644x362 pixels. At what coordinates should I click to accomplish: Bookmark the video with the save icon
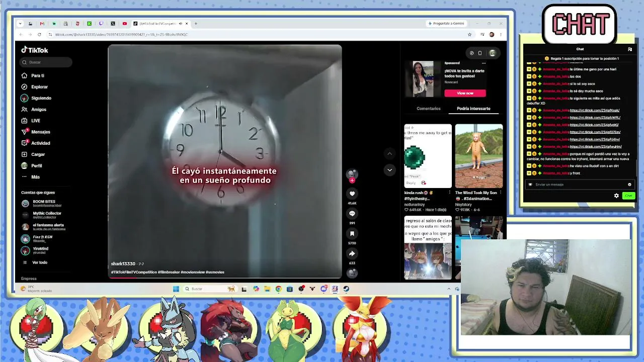pos(352,234)
